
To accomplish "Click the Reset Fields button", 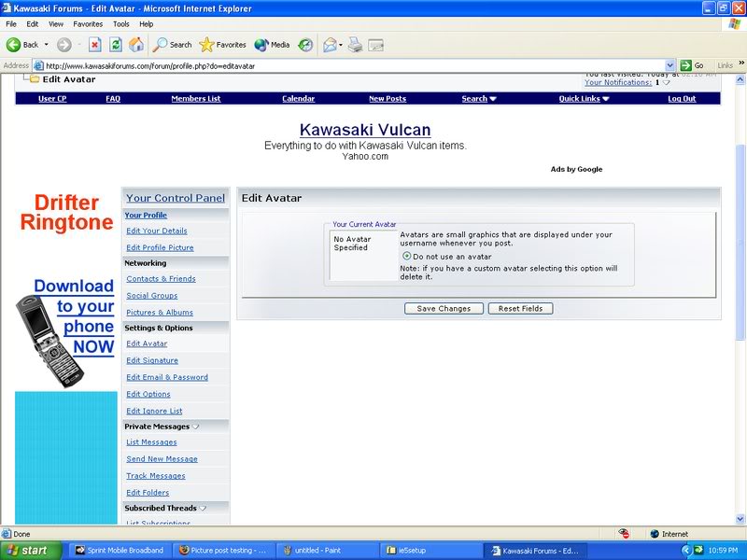I will 520,309.
